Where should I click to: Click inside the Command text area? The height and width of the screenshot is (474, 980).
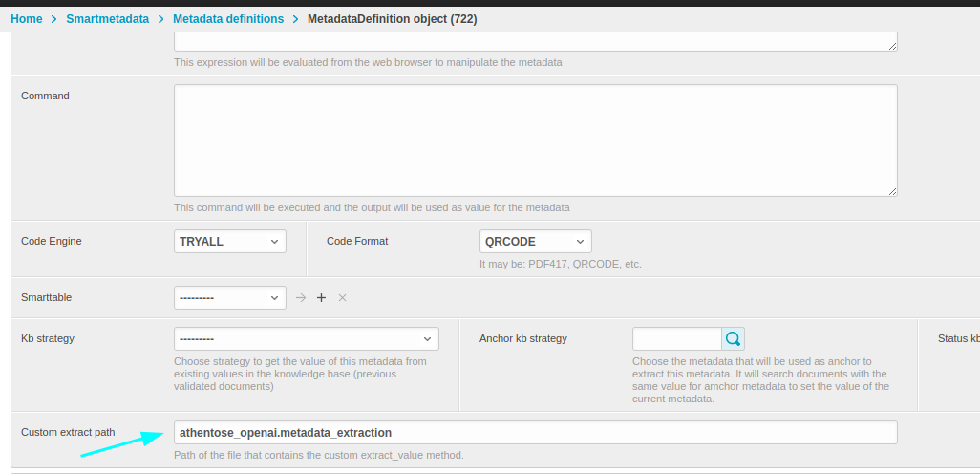535,140
